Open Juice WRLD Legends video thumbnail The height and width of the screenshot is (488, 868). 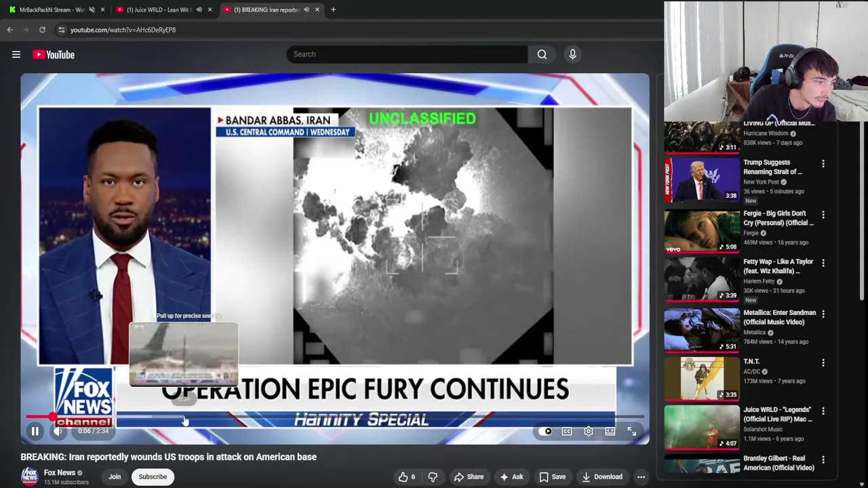(x=702, y=427)
